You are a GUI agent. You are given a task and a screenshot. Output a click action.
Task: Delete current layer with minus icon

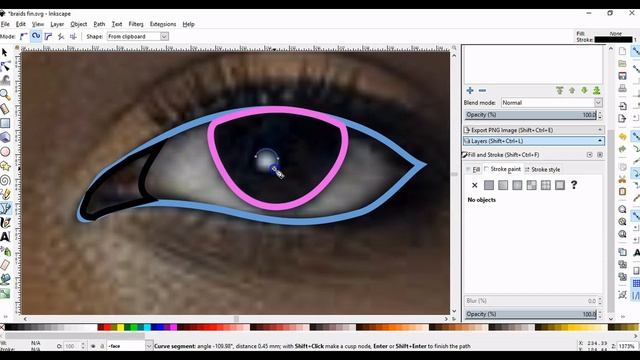point(482,91)
